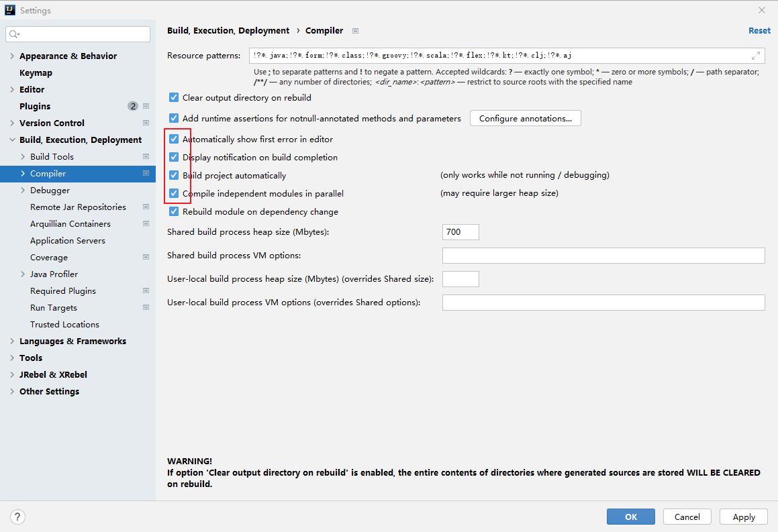Click the Reset link
Screen dimensions: 778x532
(x=759, y=31)
